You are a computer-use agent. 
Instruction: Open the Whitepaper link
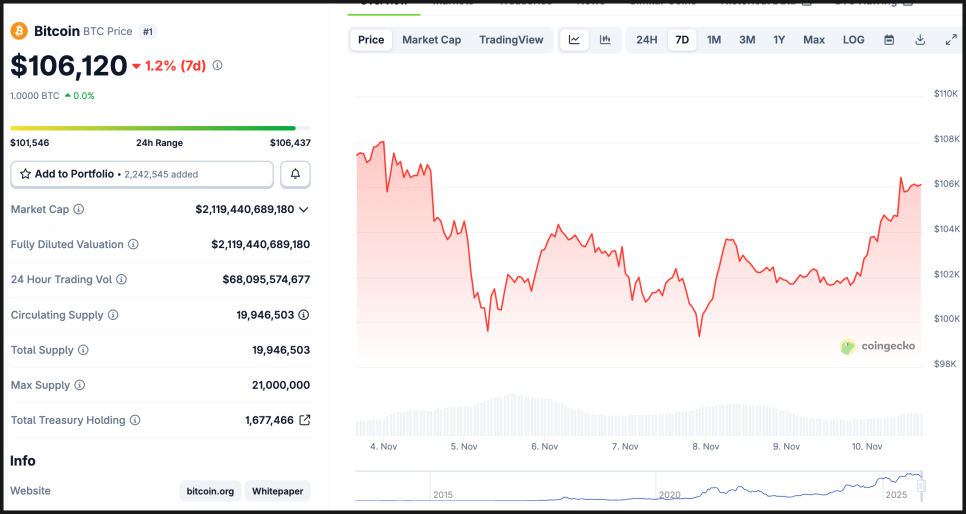(x=277, y=491)
